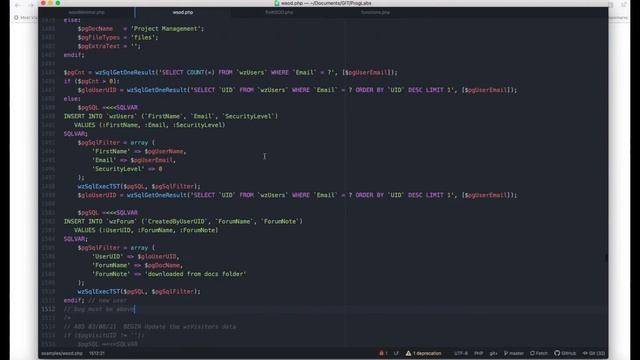Screen dimensions: 640x360
Task: Click the SELECT COUNT(*) query line
Action: click(x=231, y=72)
